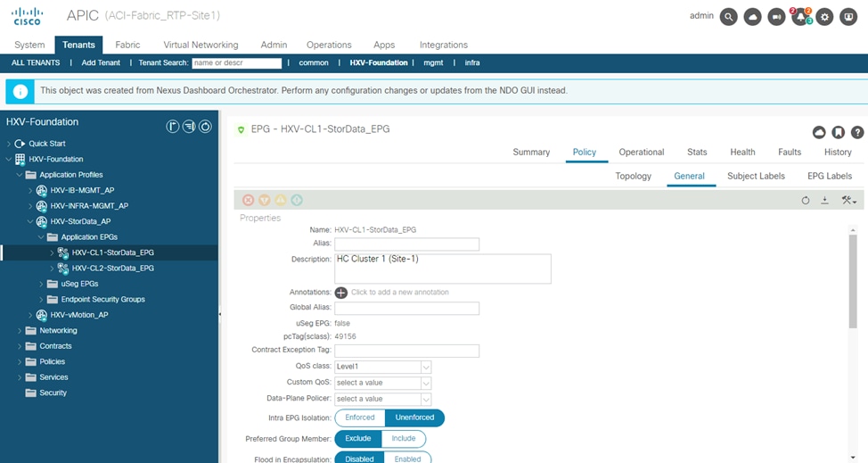868x463 pixels.
Task: Set Preferred Group Member to Exclude
Action: pos(358,439)
